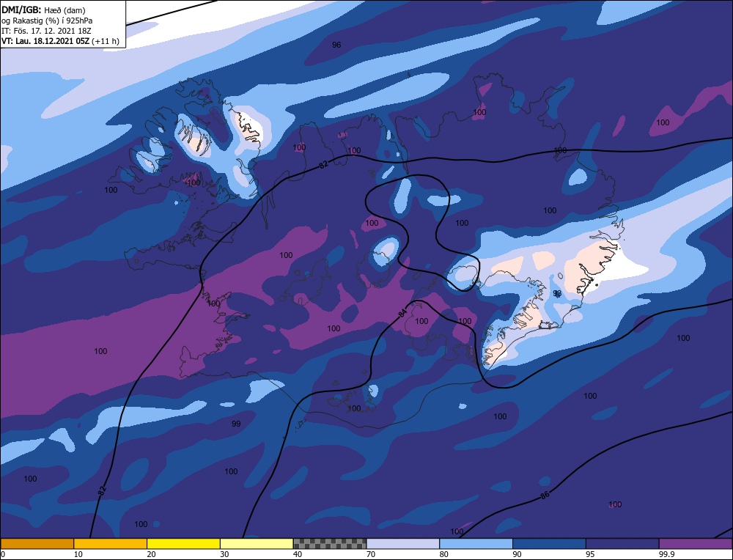This screenshot has height=560, width=733.
Task: Choose the pale yellow 30–40 legend swatch
Action: click(x=257, y=543)
